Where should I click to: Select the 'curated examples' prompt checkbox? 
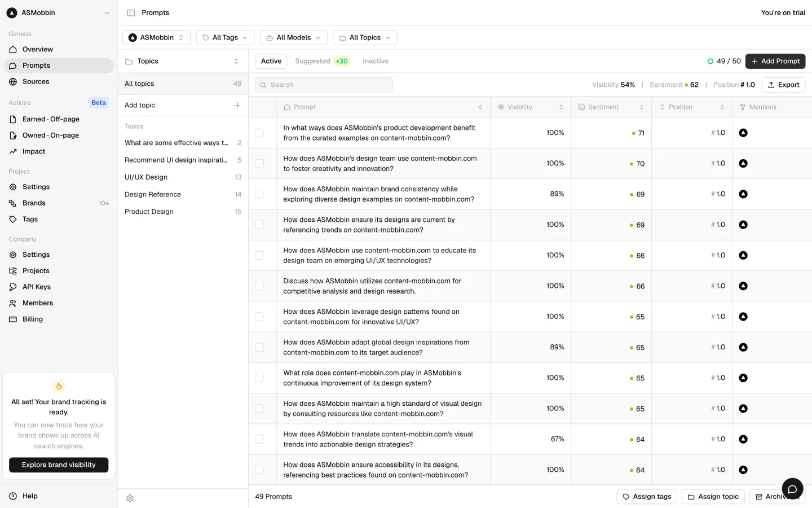[x=259, y=133]
